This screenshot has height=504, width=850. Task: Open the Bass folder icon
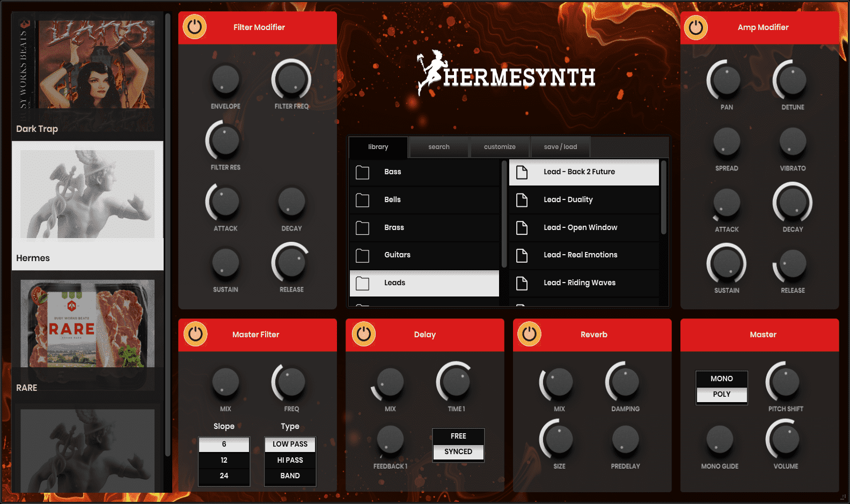coord(363,172)
